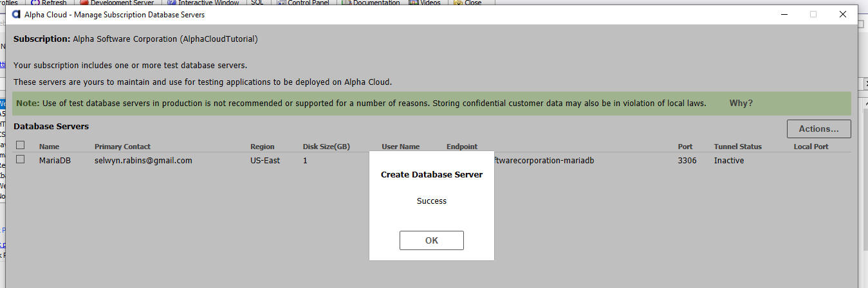Image resolution: width=868 pixels, height=288 pixels.
Task: Click the Port column header
Action: pos(685,147)
